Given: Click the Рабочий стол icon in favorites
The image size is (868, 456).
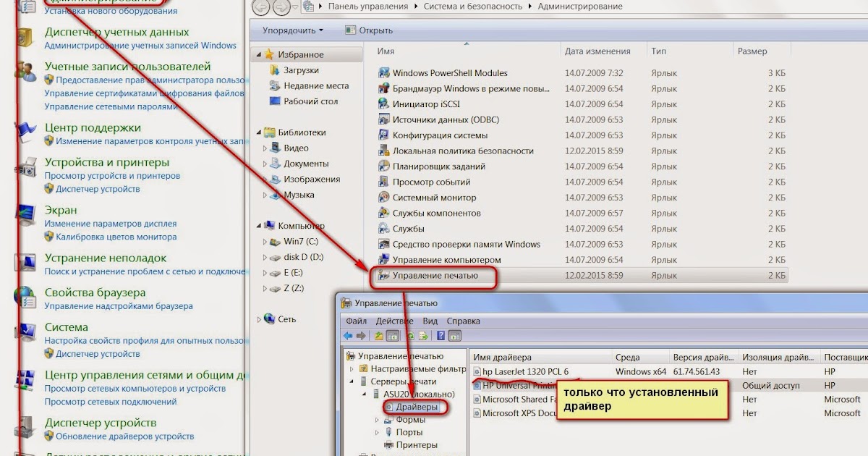Looking at the screenshot, I should tap(275, 101).
